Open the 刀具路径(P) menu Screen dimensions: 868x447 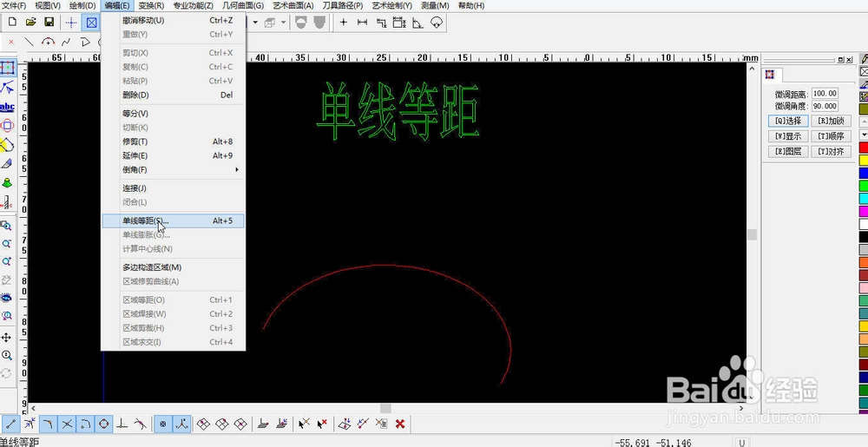point(343,5)
